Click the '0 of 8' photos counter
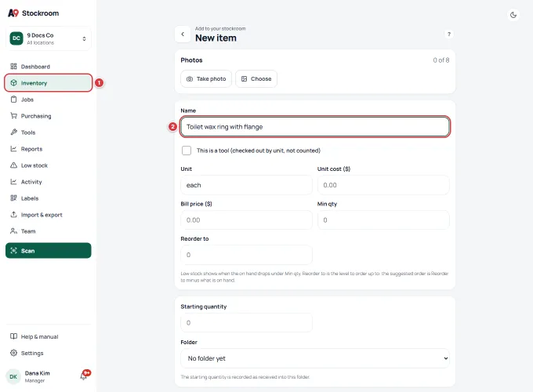This screenshot has width=533, height=392. (441, 60)
